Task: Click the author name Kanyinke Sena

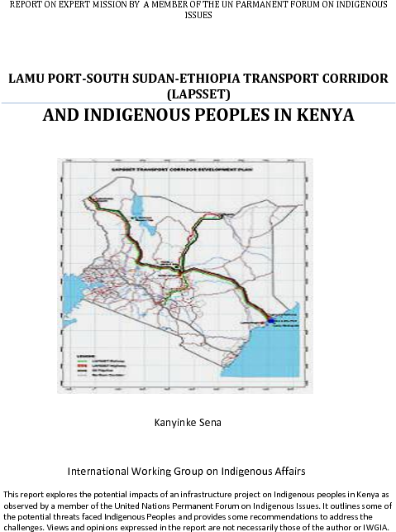Action: [x=188, y=423]
